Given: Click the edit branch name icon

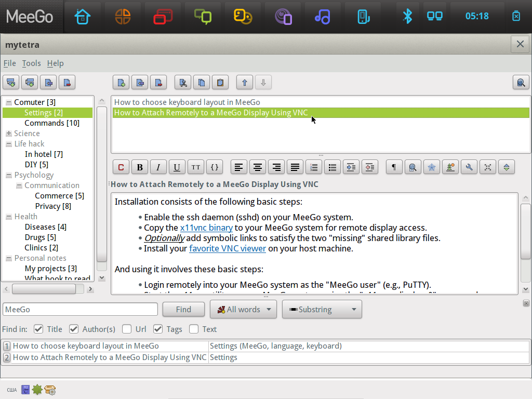Looking at the screenshot, I should click(48, 83).
